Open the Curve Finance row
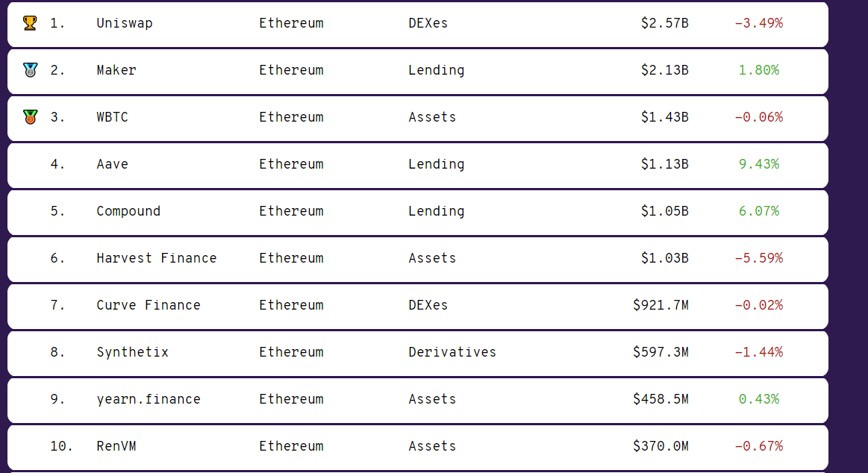868x473 pixels. click(x=149, y=305)
